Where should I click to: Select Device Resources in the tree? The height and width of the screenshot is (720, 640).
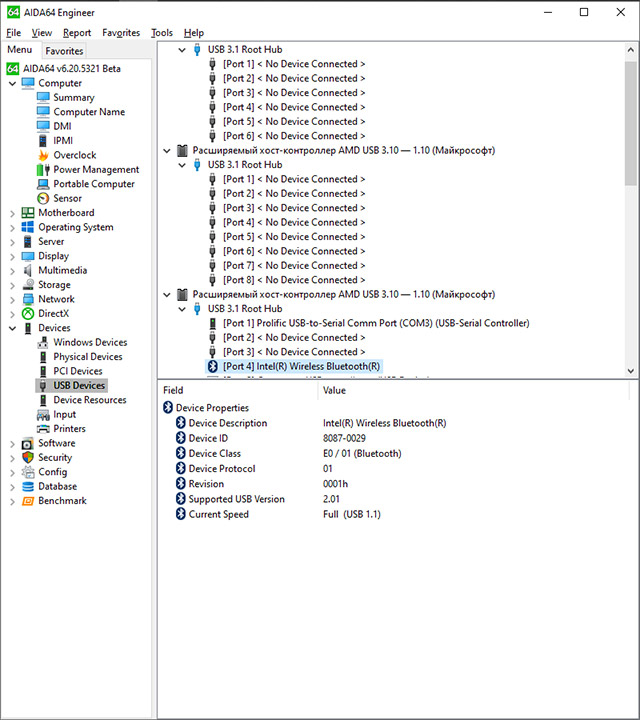click(90, 400)
